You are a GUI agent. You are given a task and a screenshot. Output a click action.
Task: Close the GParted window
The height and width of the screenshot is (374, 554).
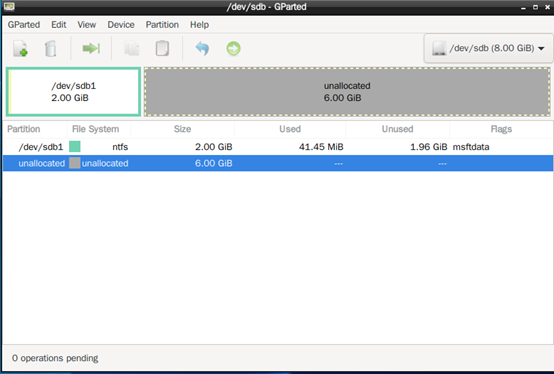tap(547, 7)
